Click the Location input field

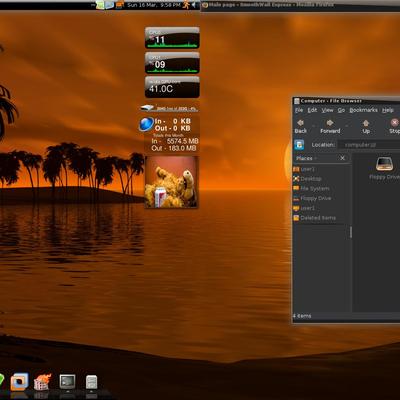[x=369, y=145]
